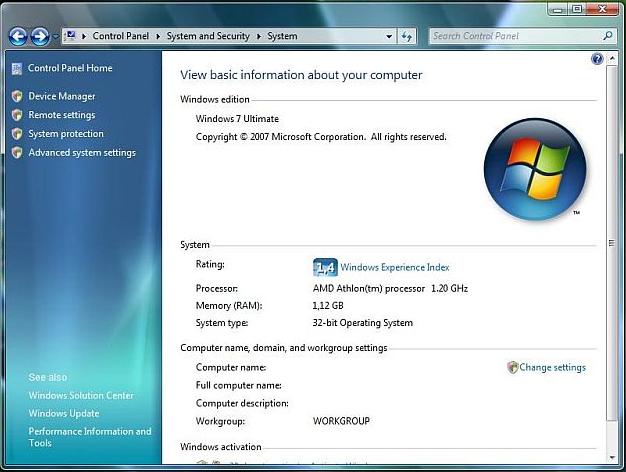The height and width of the screenshot is (472, 626).
Task: Open Remote settings
Action: tap(62, 115)
